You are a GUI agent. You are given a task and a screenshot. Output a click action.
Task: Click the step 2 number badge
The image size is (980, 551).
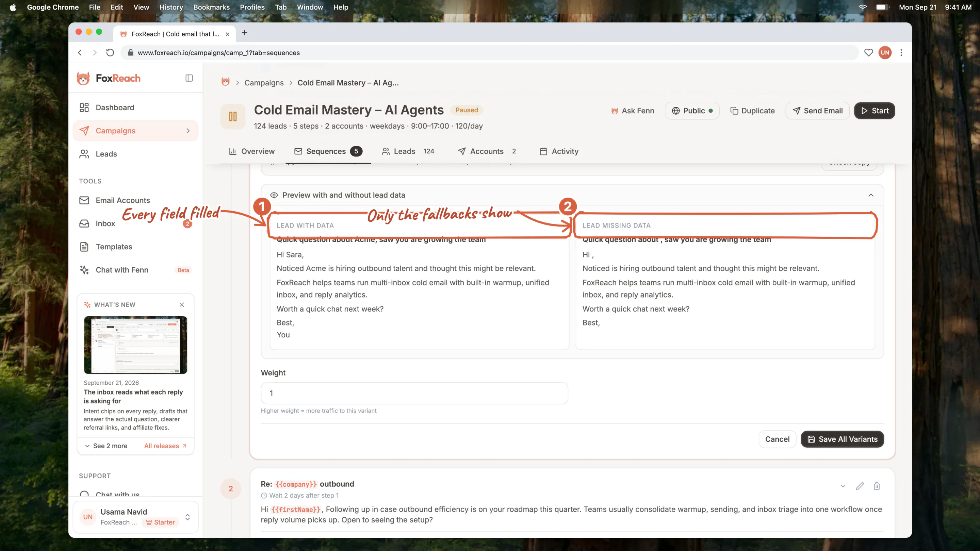click(231, 489)
